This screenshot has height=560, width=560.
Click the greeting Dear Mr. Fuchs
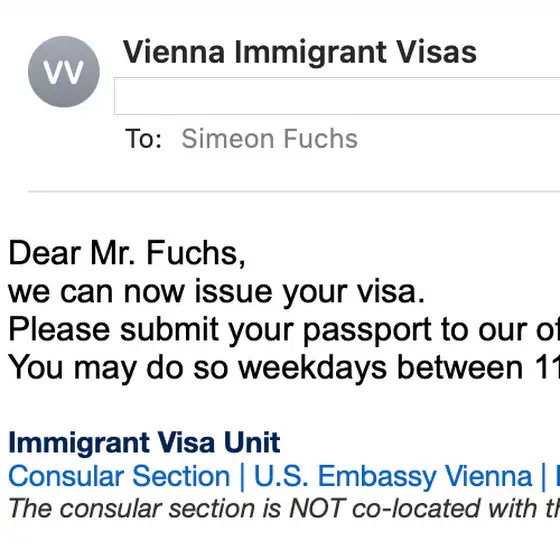click(x=127, y=253)
